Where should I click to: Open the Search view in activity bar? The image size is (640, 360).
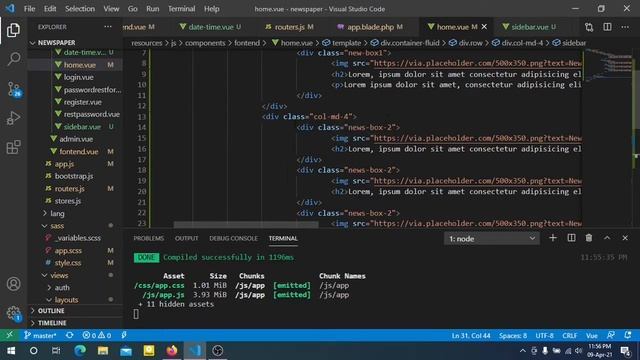(x=13, y=59)
